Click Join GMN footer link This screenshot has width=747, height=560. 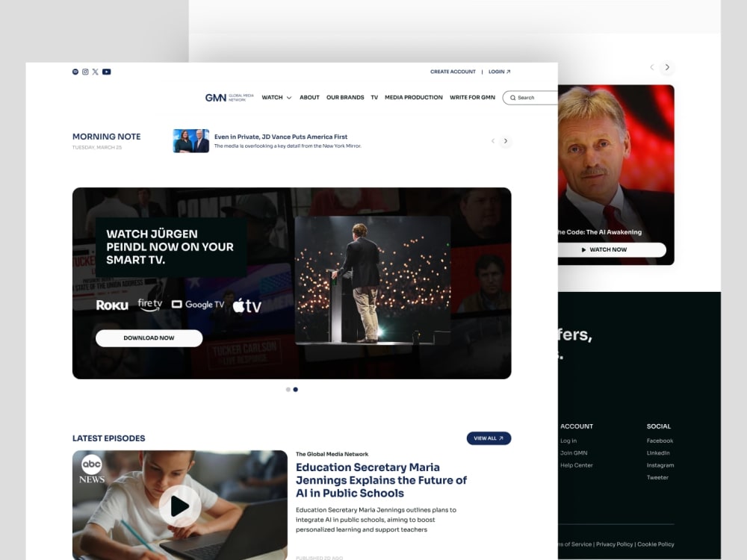pos(574,453)
